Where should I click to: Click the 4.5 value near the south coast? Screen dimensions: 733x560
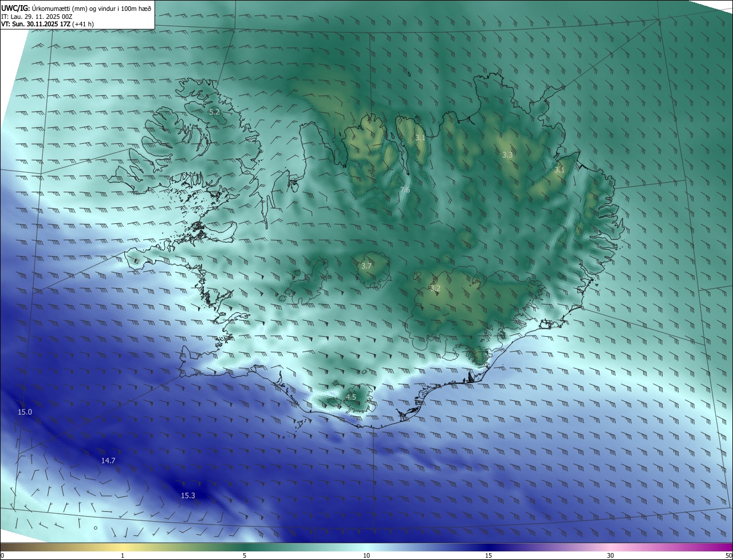click(350, 397)
